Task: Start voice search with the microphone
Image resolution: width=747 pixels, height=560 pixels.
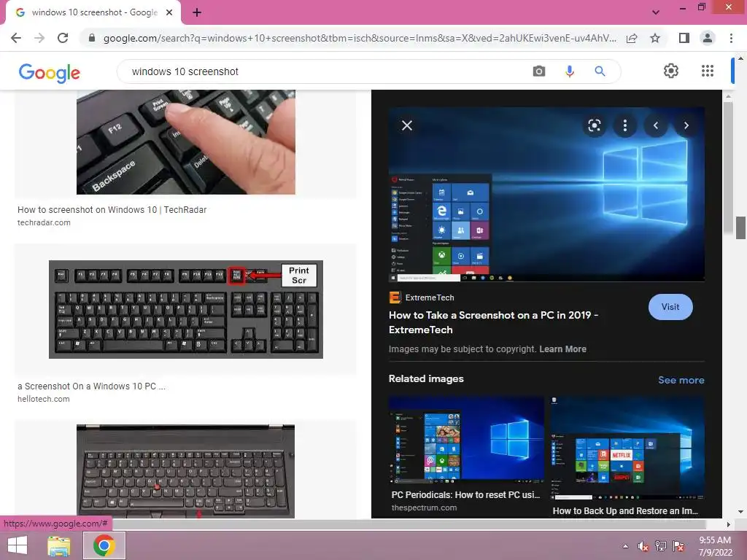Action: [569, 71]
